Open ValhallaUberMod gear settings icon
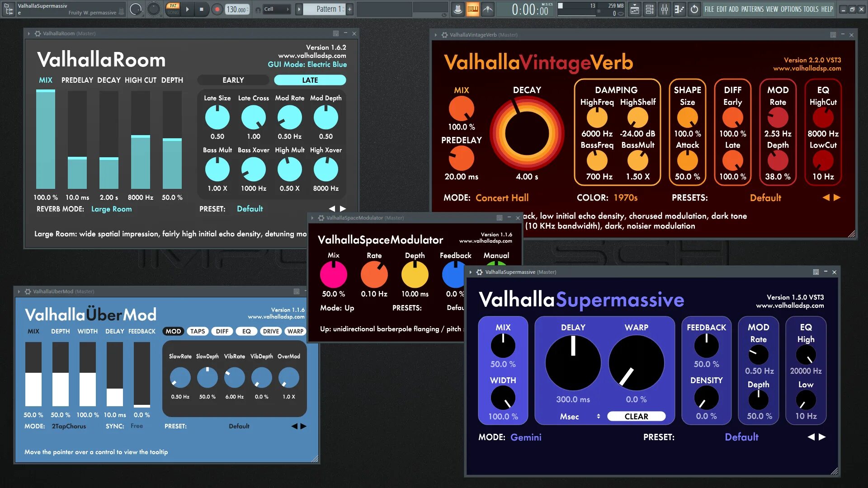This screenshot has width=868, height=488. pyautogui.click(x=28, y=291)
